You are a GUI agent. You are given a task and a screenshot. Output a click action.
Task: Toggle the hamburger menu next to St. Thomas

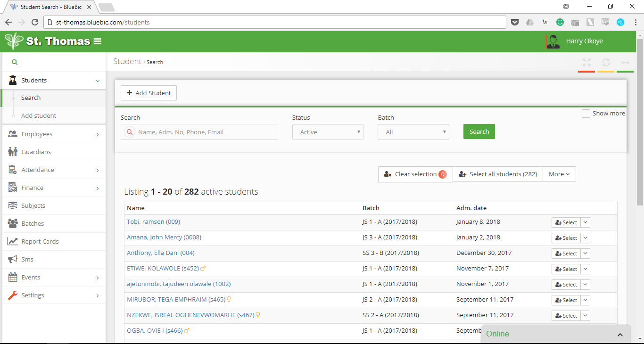98,41
